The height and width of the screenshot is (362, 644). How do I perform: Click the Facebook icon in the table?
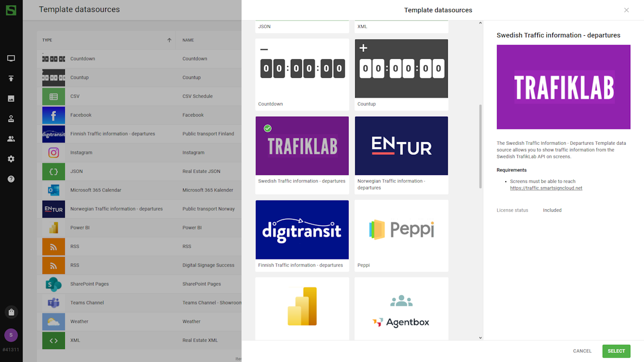tap(53, 115)
